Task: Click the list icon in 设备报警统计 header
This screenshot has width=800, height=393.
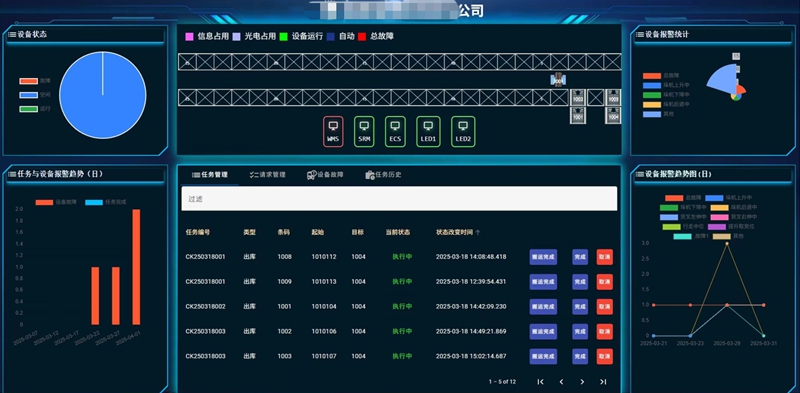Action: click(640, 35)
